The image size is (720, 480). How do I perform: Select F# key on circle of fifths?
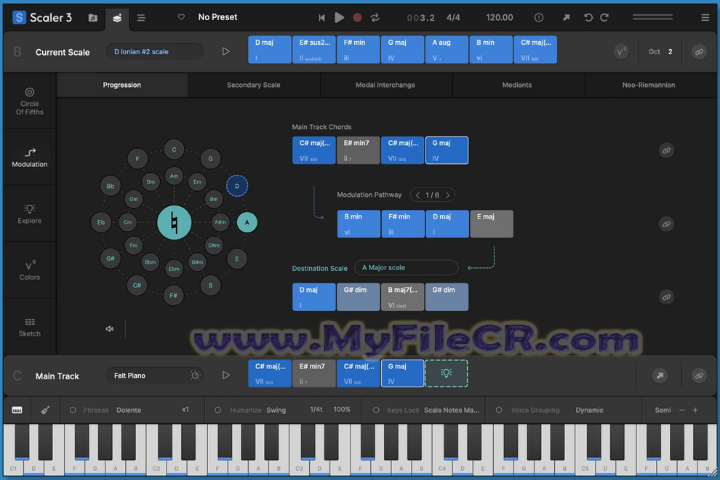point(174,295)
